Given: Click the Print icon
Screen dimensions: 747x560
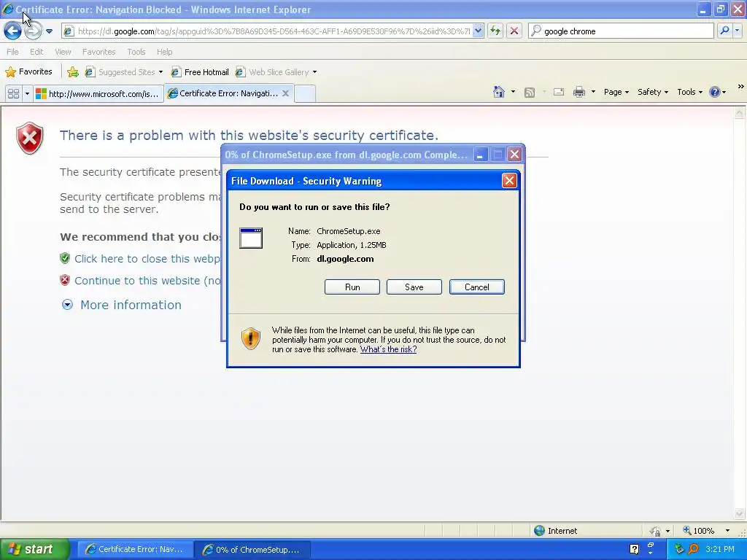Looking at the screenshot, I should coord(578,92).
